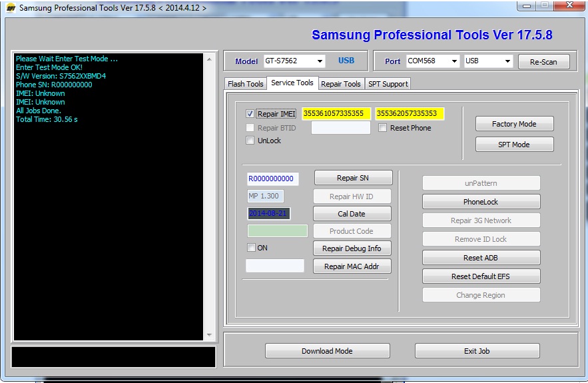Expand the Port dropdown showing COM568

pos(433,61)
